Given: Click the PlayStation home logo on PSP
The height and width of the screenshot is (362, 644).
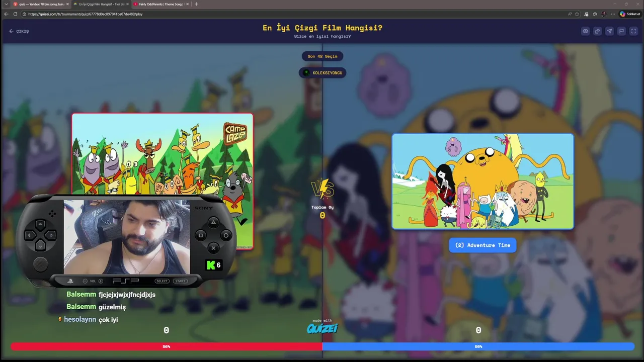Looking at the screenshot, I should click(x=71, y=281).
